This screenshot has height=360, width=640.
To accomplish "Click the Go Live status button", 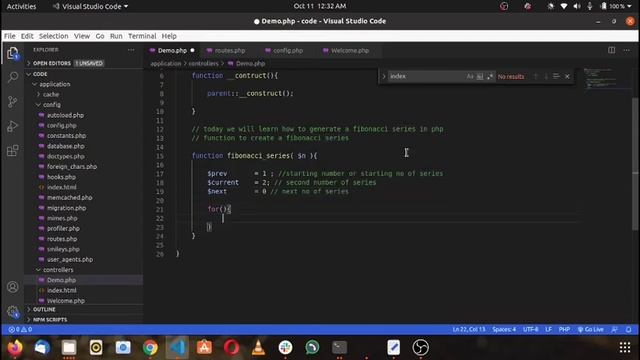I will coord(591,329).
